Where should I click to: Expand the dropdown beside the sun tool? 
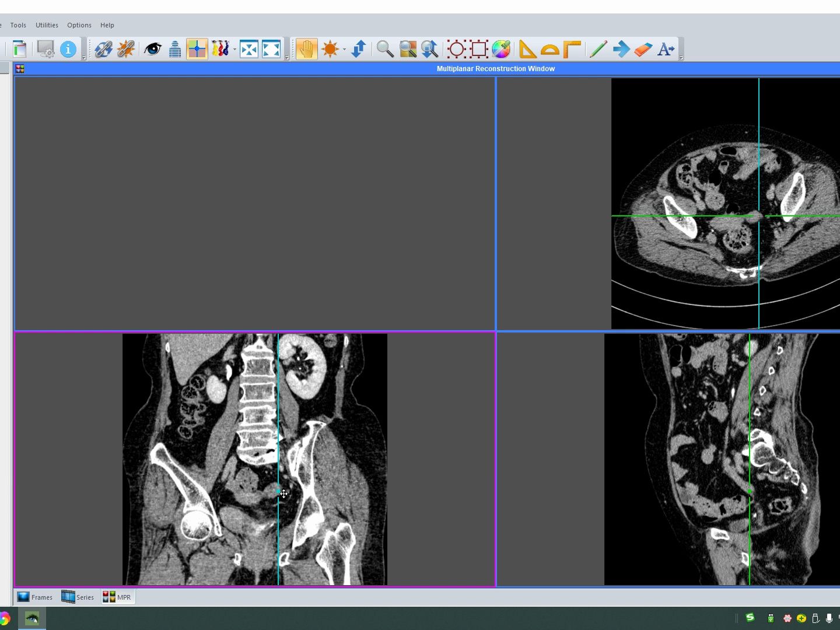point(344,50)
